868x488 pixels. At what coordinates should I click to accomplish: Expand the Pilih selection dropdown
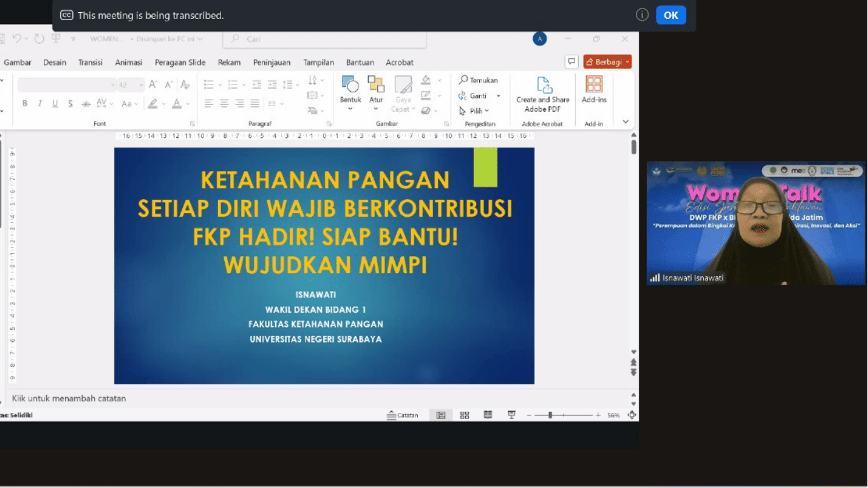(x=474, y=111)
